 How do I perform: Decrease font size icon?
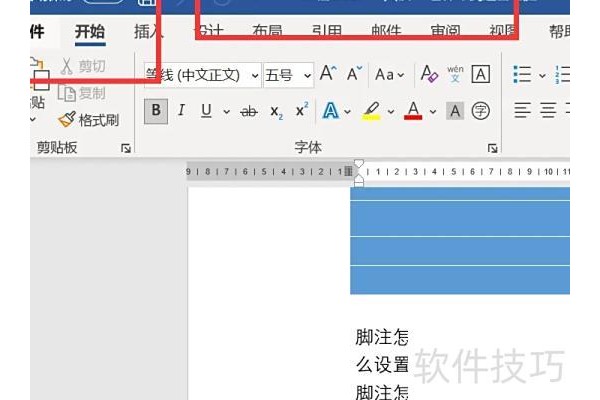pyautogui.click(x=354, y=73)
